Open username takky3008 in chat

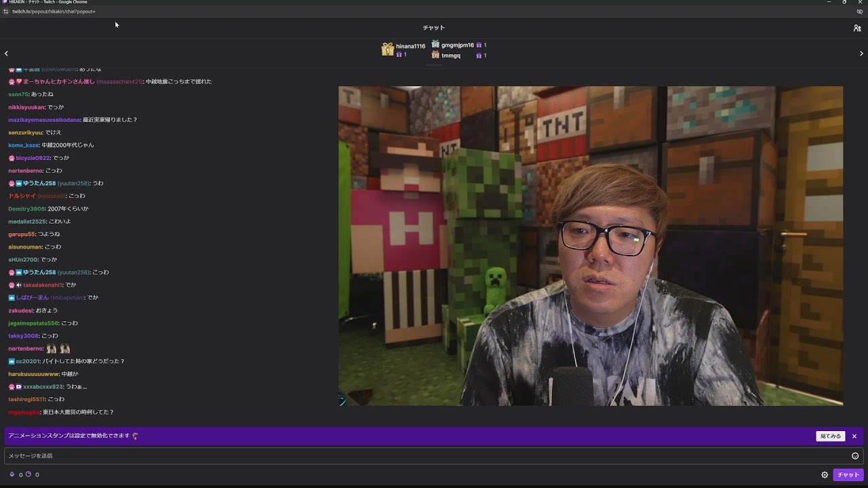point(23,336)
